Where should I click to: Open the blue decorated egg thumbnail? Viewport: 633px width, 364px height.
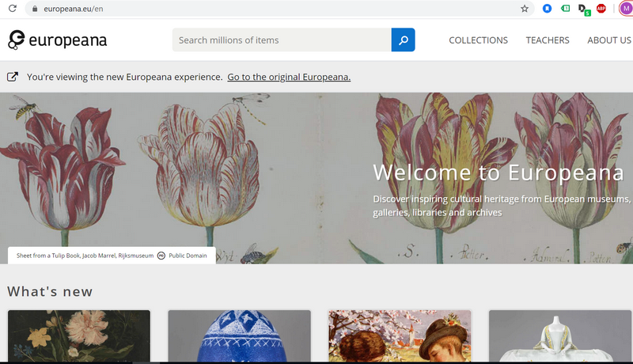pyautogui.click(x=239, y=336)
